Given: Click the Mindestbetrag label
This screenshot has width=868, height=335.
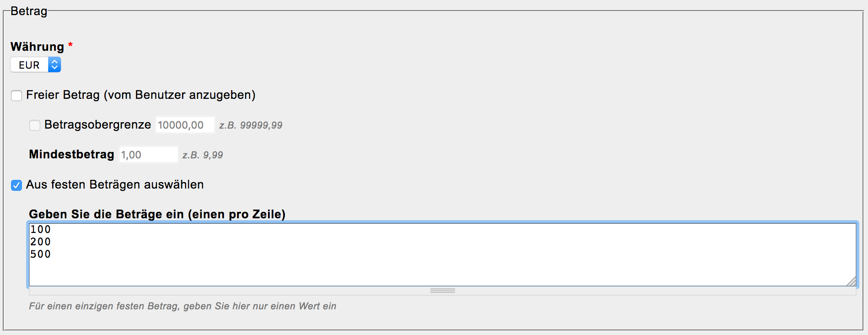Looking at the screenshot, I should pyautogui.click(x=71, y=155).
